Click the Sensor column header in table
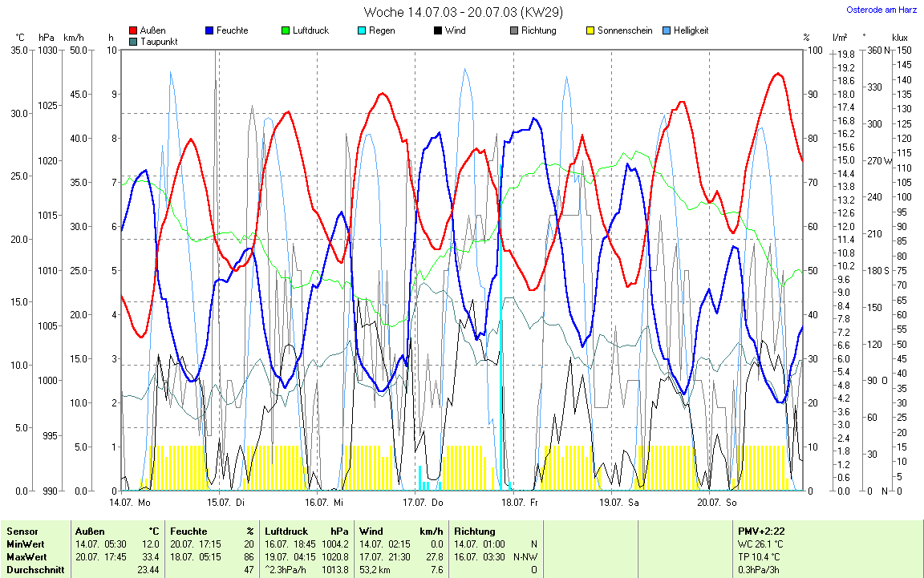This screenshot has height=578, width=924. coord(22,532)
